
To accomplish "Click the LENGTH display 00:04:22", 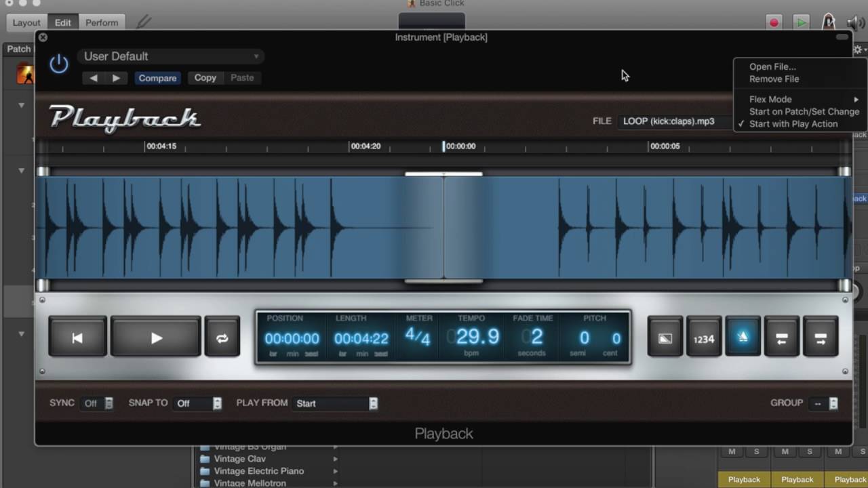I will [361, 338].
